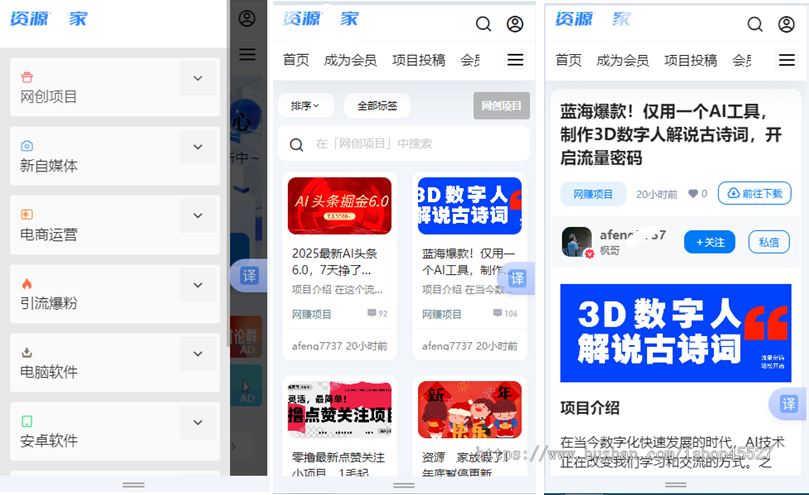
Task: Click the 电商运营 category label in sidebar
Action: (48, 234)
